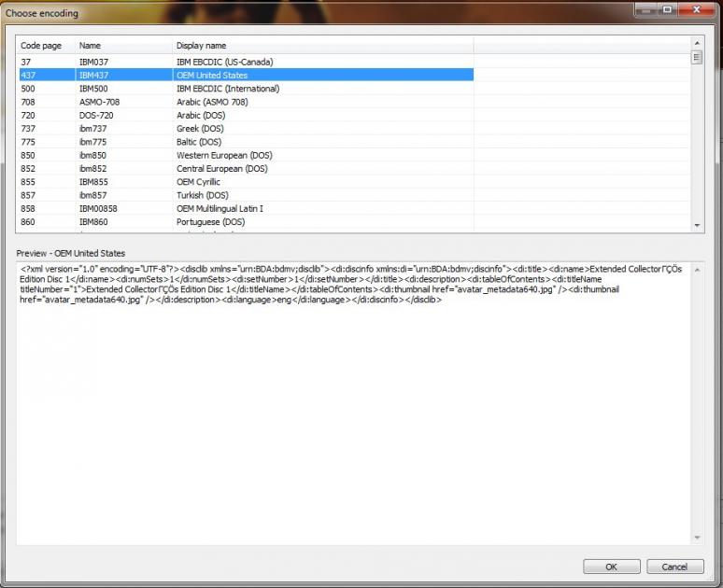Click the OK button
Image resolution: width=723 pixels, height=588 pixels.
click(x=611, y=567)
